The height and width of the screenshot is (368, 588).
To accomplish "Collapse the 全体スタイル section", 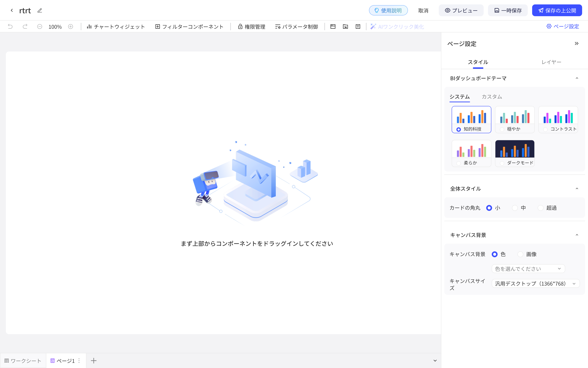I will (577, 189).
